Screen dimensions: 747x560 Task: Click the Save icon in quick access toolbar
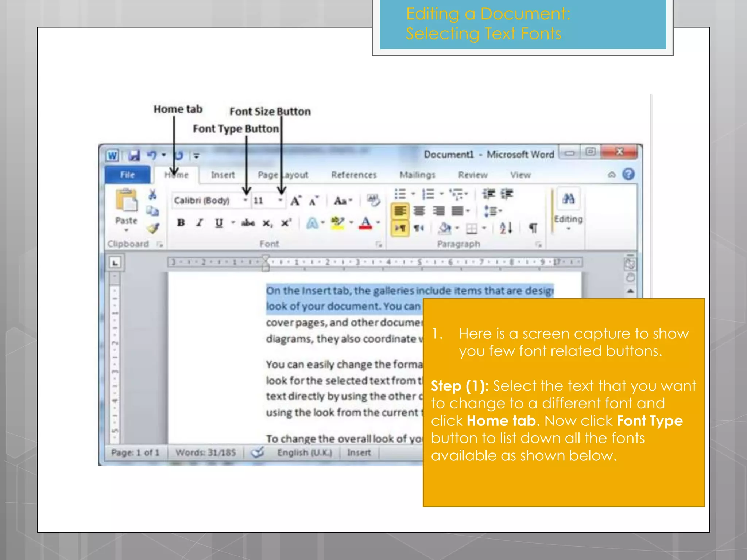click(x=134, y=156)
